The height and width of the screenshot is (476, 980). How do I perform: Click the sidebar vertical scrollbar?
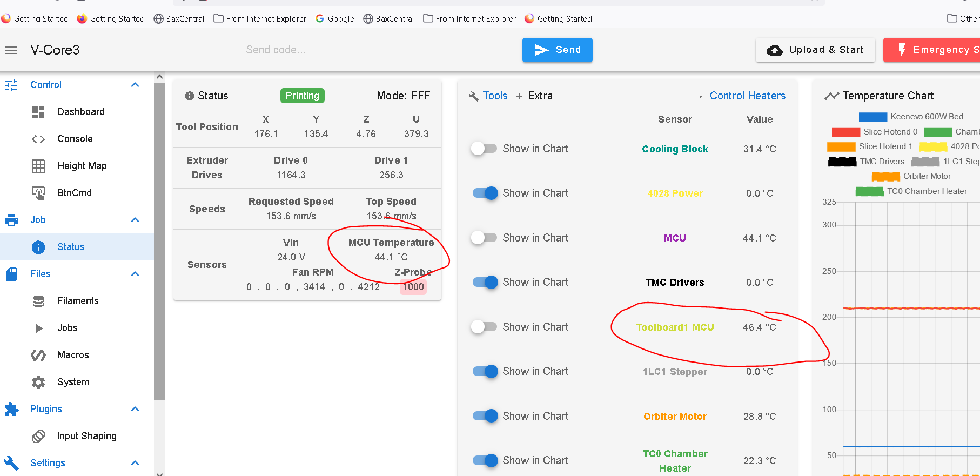[x=159, y=242]
